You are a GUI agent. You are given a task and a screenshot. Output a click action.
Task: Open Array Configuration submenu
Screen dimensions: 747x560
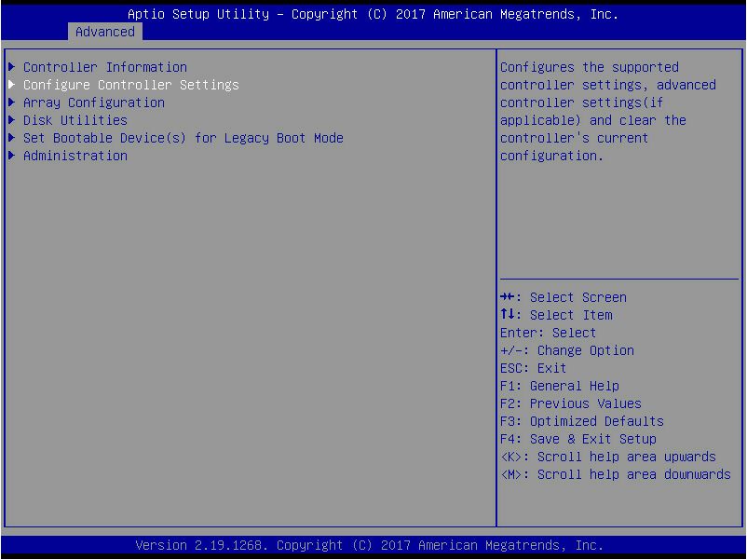pos(94,102)
